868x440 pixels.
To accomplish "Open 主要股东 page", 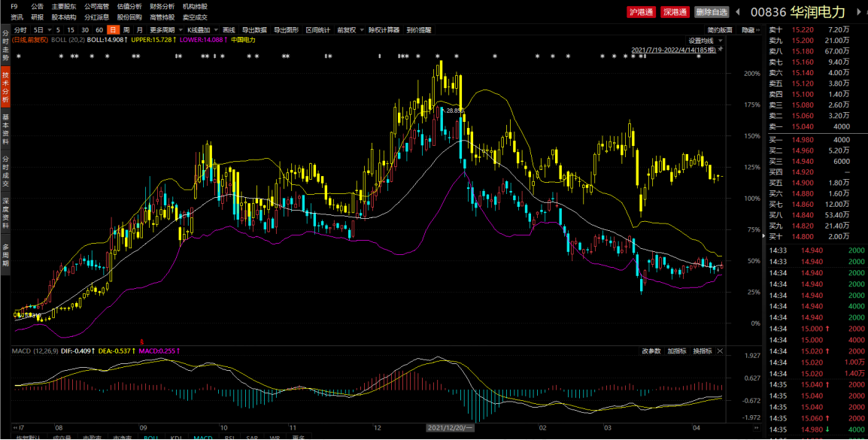I will click(64, 6).
